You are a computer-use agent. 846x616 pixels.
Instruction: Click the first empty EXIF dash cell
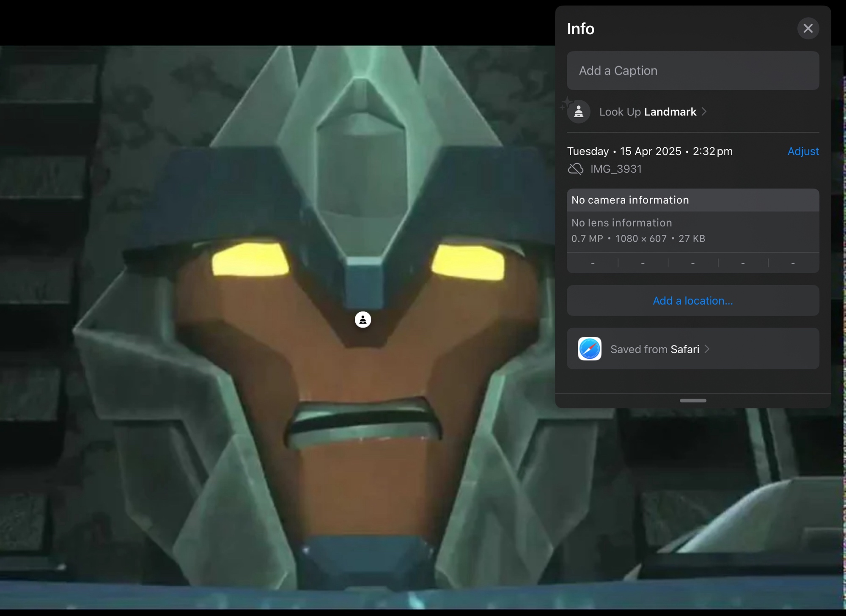coord(593,263)
